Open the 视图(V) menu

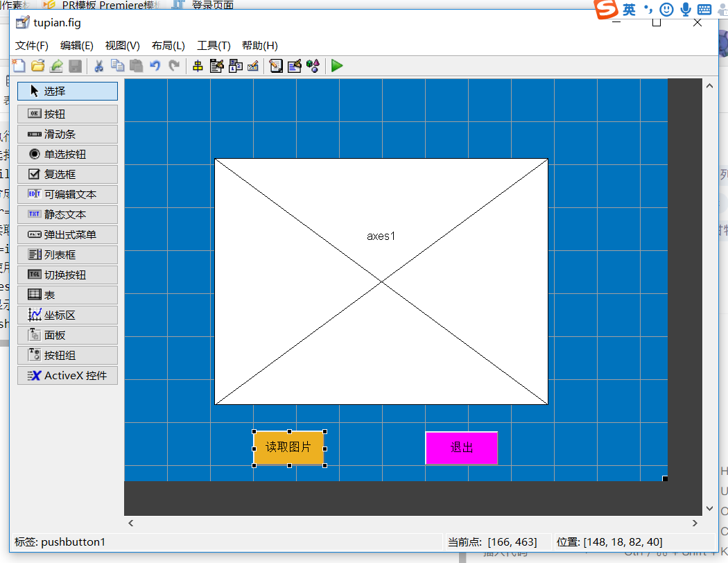pyautogui.click(x=122, y=46)
